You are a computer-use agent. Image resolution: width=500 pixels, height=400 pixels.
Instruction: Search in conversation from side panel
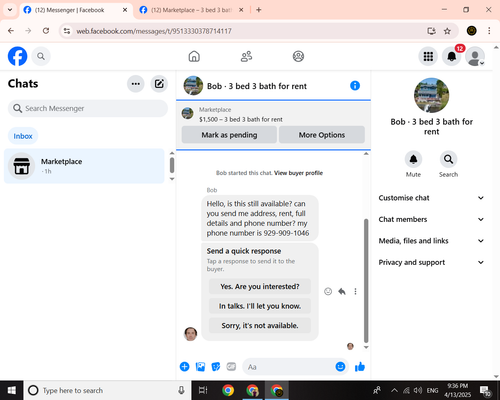point(448,159)
